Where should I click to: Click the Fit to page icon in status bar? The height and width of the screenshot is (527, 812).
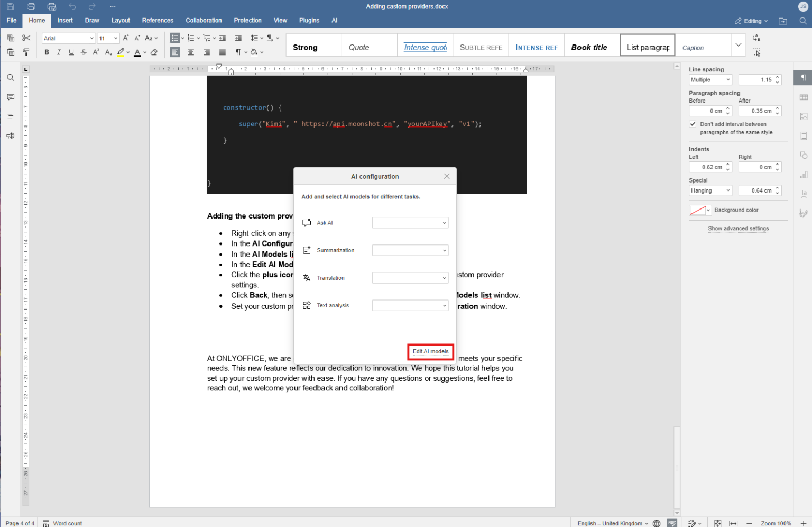[x=718, y=523]
